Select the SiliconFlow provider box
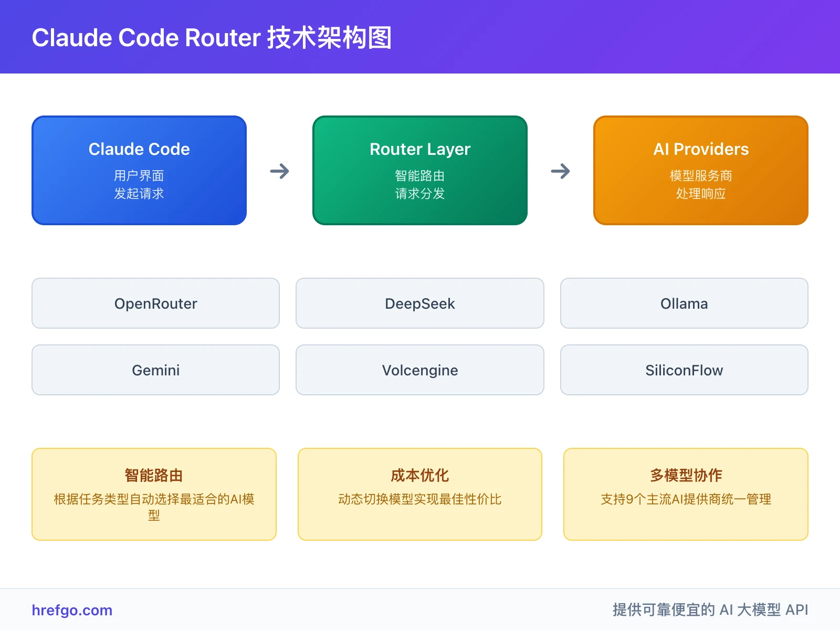The image size is (840, 630). [x=684, y=370]
